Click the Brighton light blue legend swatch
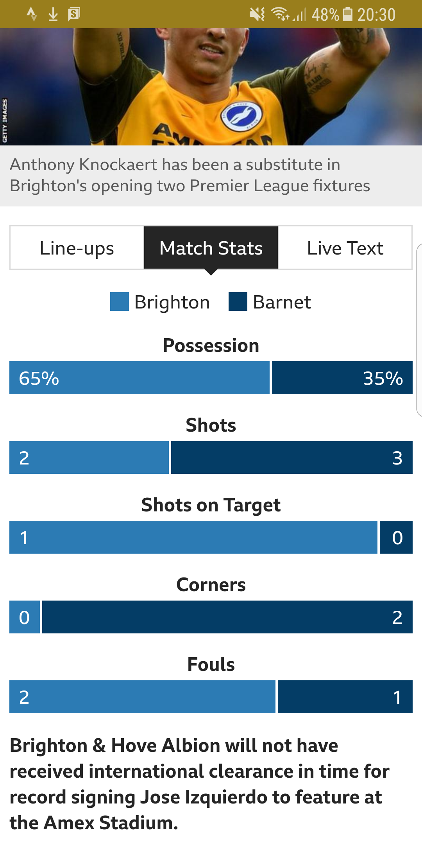Viewport: 422px width, 868px height. click(x=120, y=301)
